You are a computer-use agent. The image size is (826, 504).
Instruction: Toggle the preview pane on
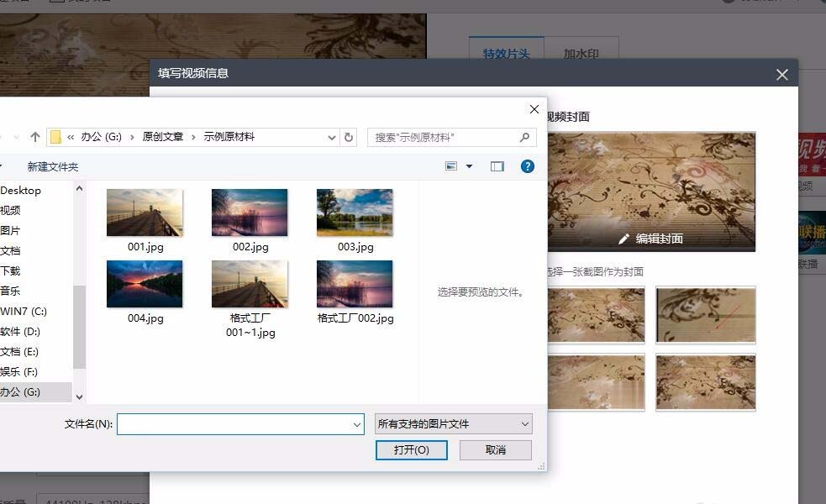coord(497,165)
